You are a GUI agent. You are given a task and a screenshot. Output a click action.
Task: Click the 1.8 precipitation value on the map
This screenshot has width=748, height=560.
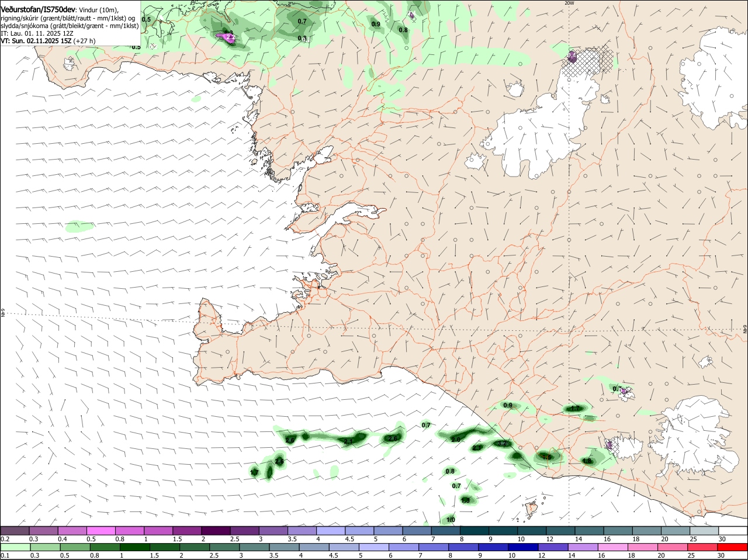(587, 461)
